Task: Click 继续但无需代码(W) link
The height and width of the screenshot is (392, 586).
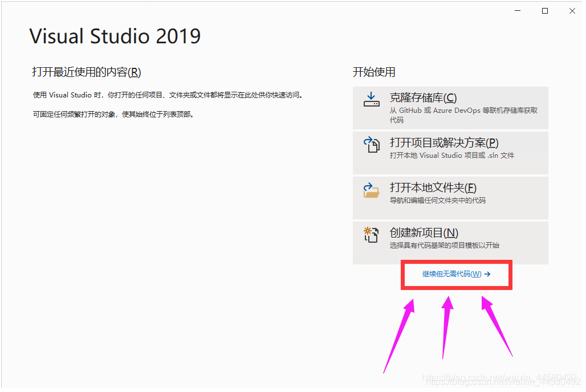Action: pos(456,274)
